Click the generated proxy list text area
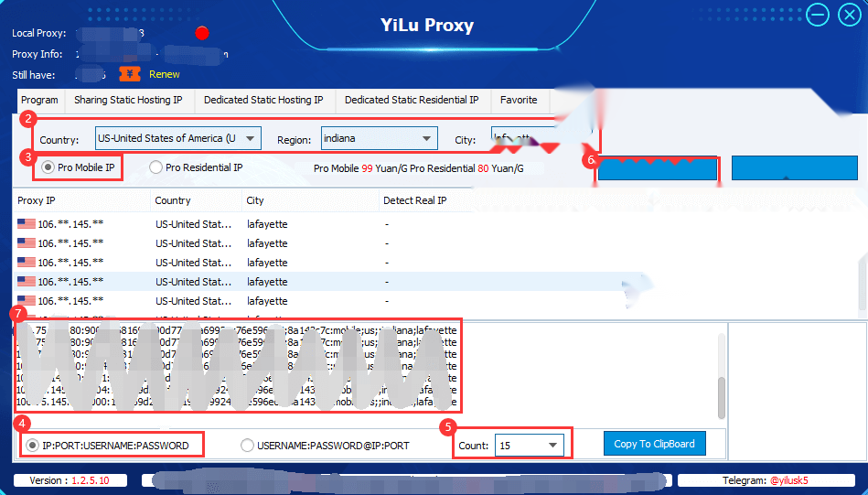Screen dimensions: 868x495 (238, 366)
